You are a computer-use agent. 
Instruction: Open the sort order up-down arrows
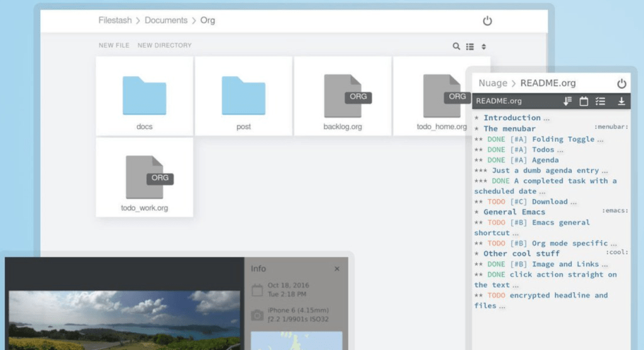484,46
